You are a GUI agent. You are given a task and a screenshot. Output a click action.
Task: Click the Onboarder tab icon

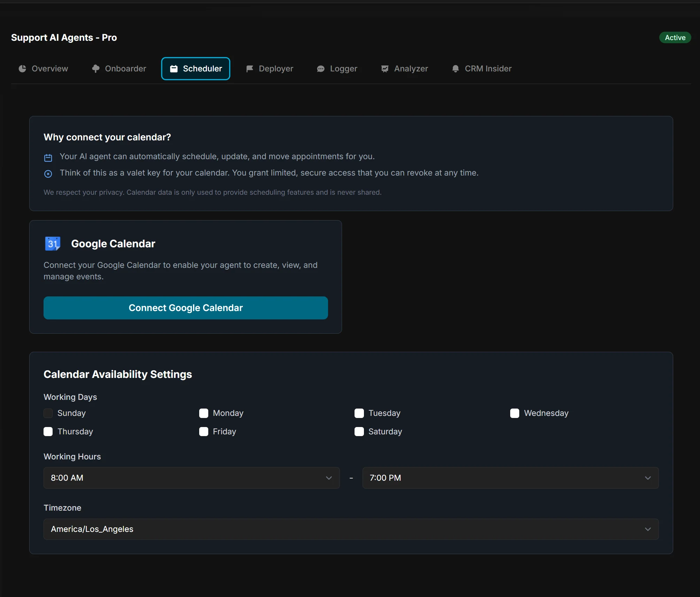pyautogui.click(x=96, y=69)
